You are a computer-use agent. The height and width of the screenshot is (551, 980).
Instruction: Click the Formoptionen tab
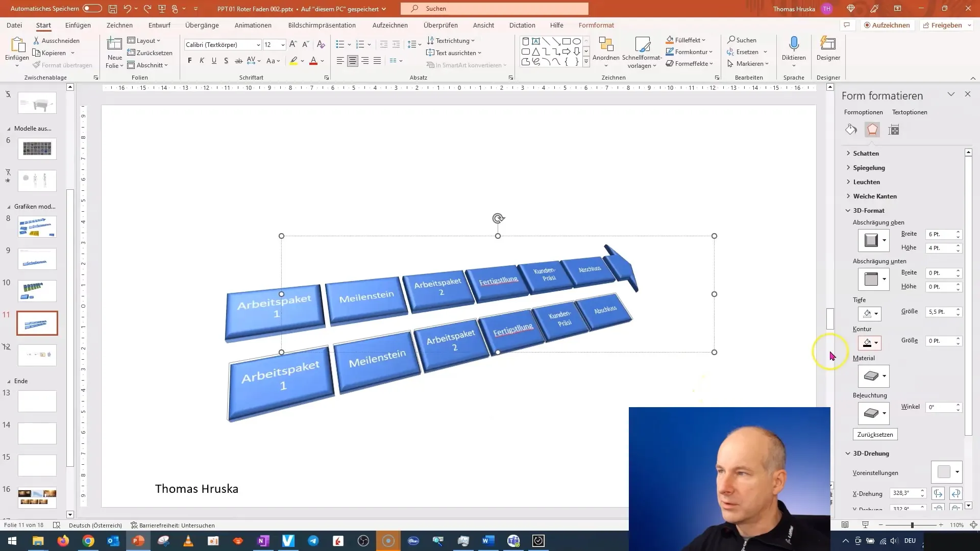[x=864, y=112]
